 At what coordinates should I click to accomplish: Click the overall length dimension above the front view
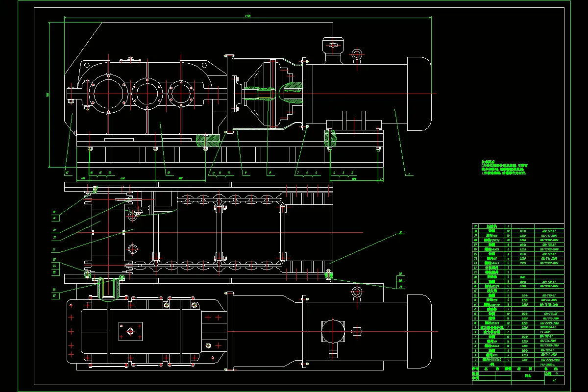pyautogui.click(x=248, y=16)
